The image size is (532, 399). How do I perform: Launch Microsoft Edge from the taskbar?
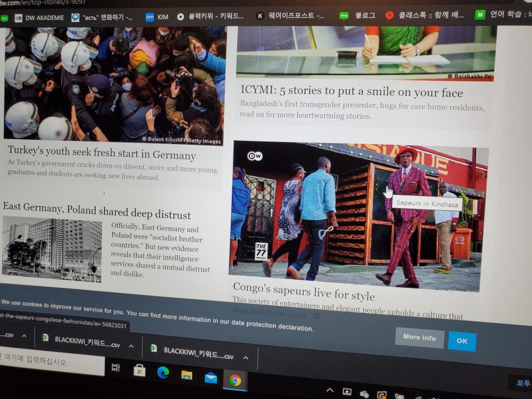[x=163, y=373]
